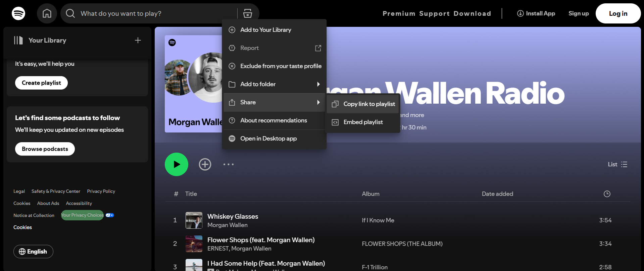Click the Your Privacy Choices toggle icon
Viewport: 644px width, 271px height.
(110, 215)
